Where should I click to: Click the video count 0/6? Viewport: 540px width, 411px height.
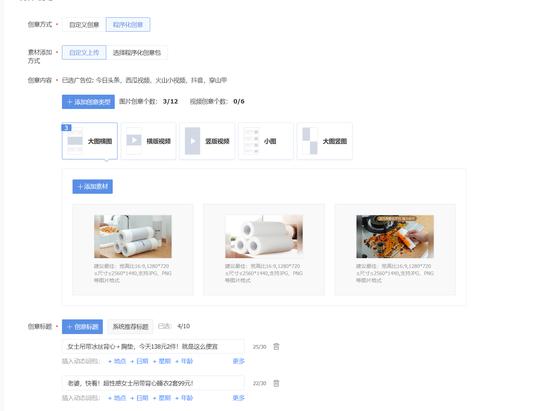239,101
